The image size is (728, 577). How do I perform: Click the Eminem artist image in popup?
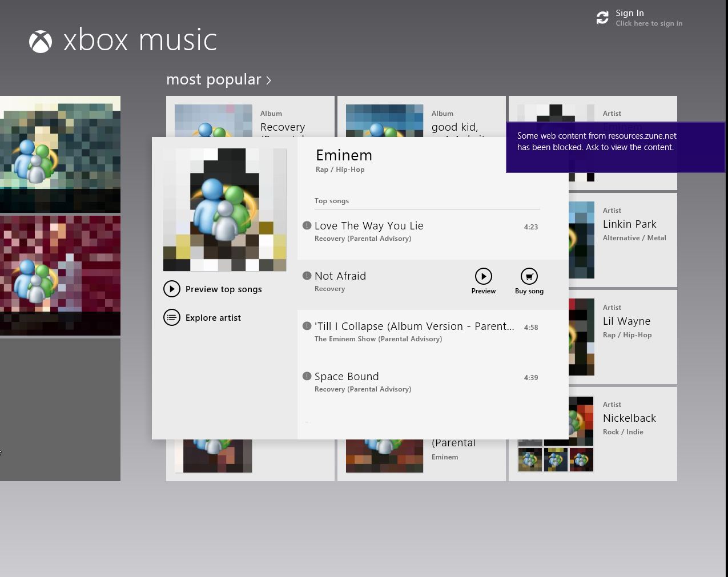point(225,210)
